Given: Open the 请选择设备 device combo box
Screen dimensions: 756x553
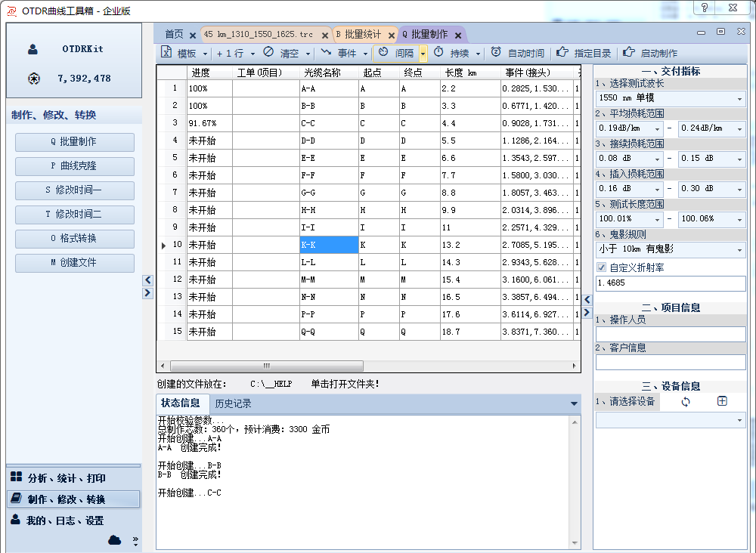Looking at the screenshot, I should point(670,420).
